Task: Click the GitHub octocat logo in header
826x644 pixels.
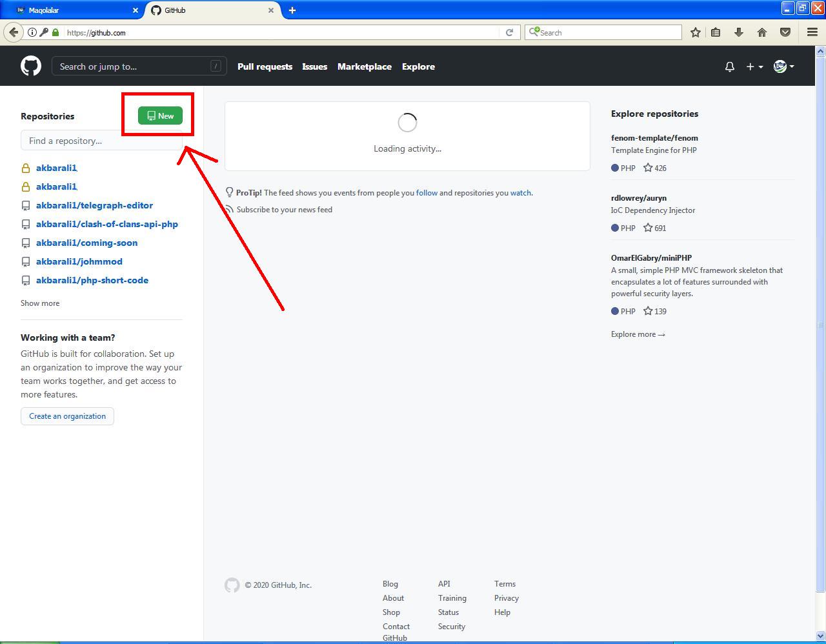Action: (x=31, y=66)
